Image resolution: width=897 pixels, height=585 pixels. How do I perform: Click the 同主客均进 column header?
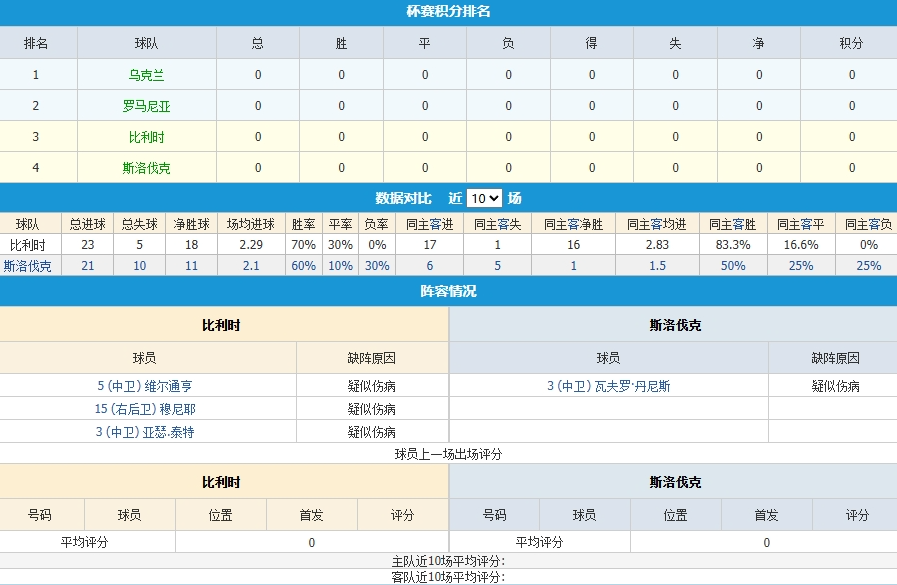[x=657, y=225]
